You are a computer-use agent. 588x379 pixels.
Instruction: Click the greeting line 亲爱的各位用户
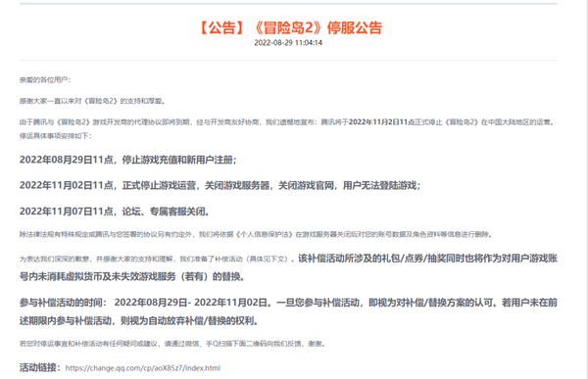tap(45, 80)
